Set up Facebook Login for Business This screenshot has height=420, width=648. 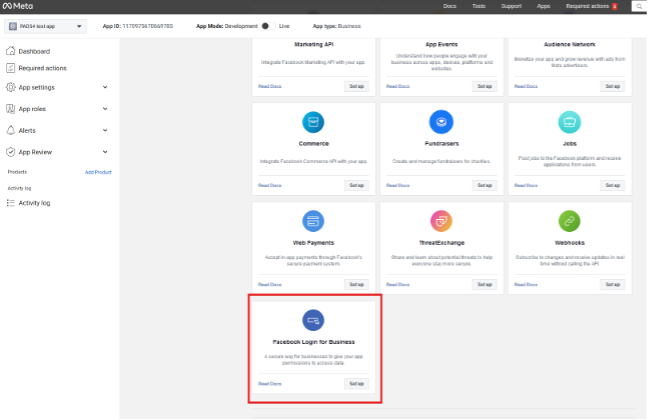(x=356, y=384)
